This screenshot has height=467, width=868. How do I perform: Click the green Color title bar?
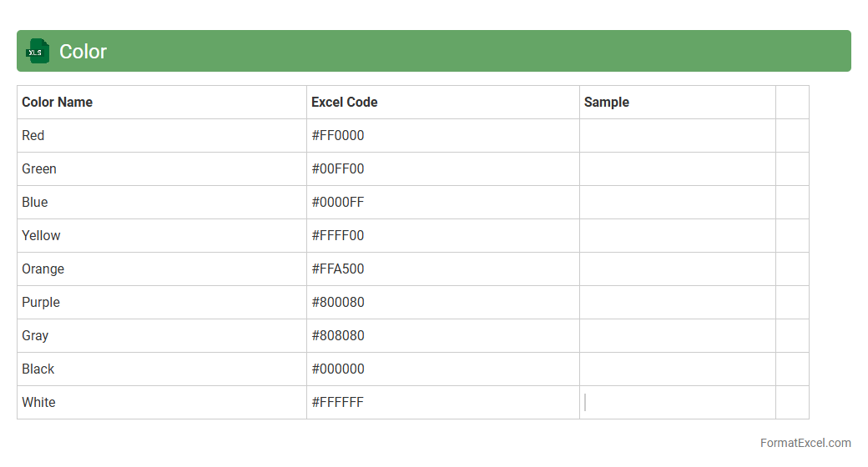[434, 51]
